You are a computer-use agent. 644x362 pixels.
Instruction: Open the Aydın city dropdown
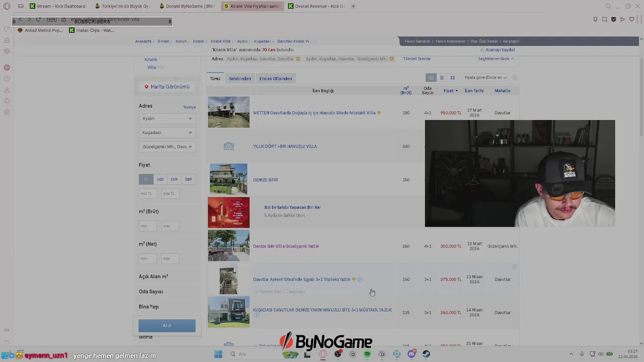coord(167,119)
